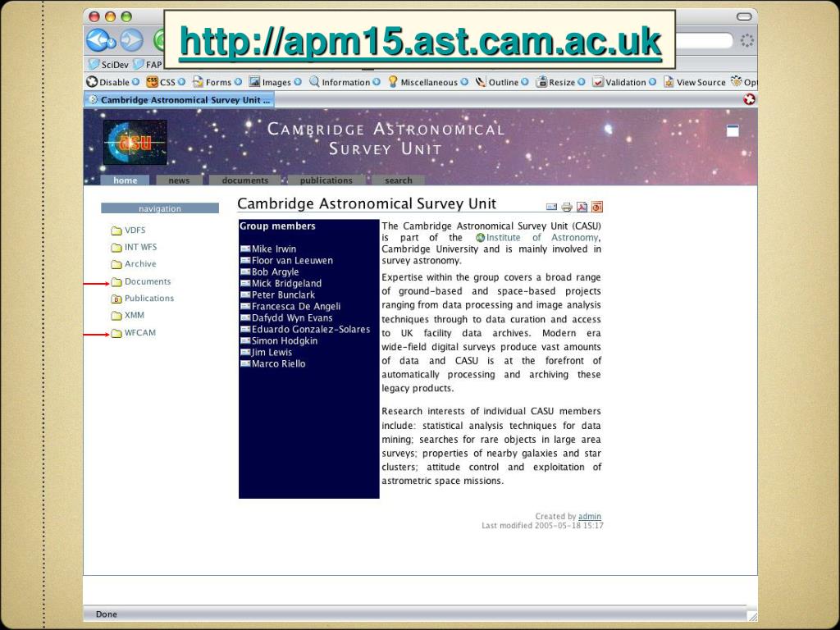Open the Information menu in developer toolbar
The height and width of the screenshot is (630, 840).
[x=345, y=82]
